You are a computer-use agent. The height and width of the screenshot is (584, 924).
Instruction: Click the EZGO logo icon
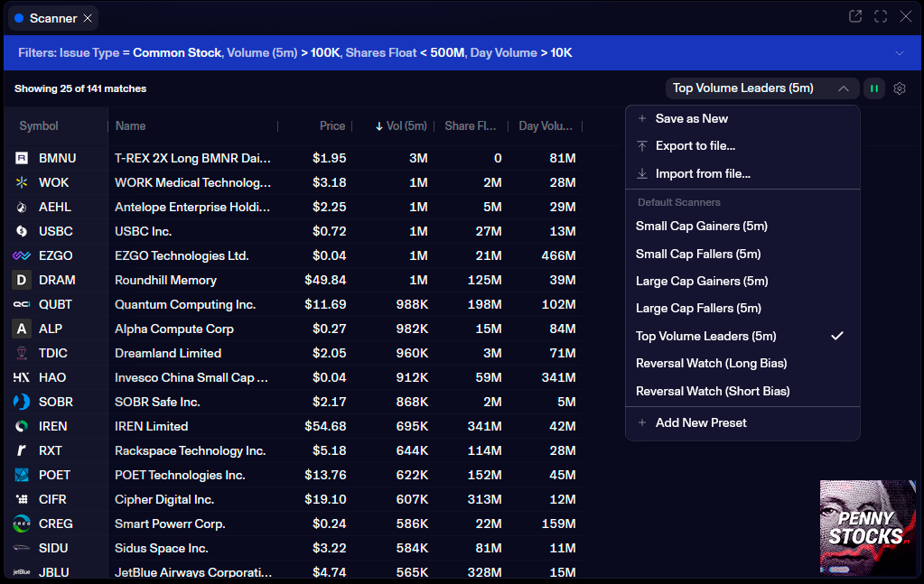tap(21, 255)
